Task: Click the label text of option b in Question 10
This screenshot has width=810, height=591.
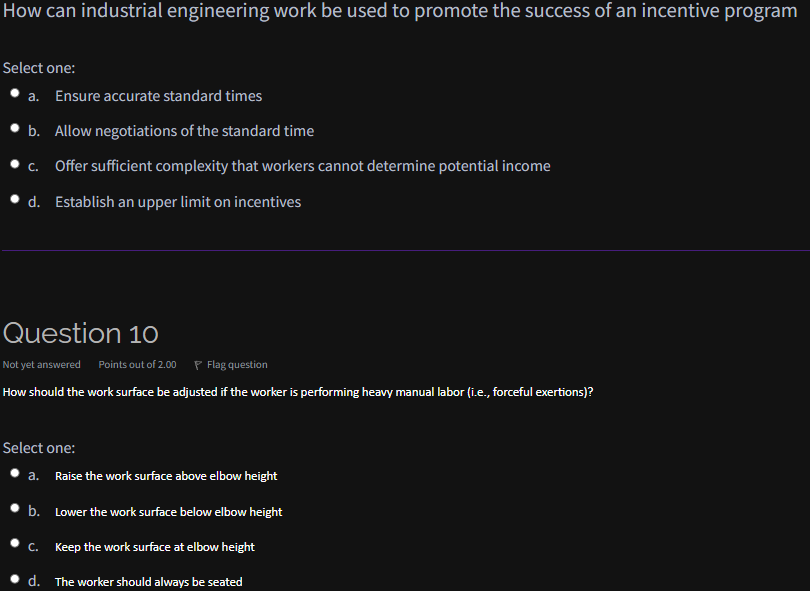Action: point(168,511)
